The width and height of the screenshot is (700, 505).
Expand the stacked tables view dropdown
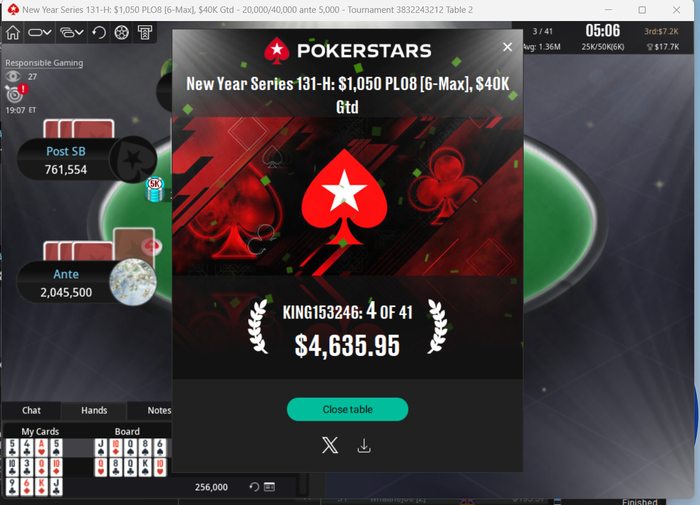[71, 33]
